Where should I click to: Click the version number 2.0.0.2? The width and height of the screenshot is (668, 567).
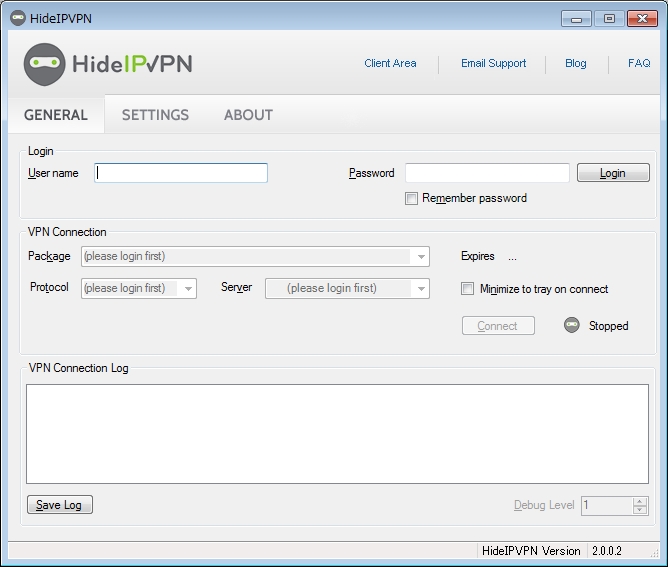(x=607, y=551)
